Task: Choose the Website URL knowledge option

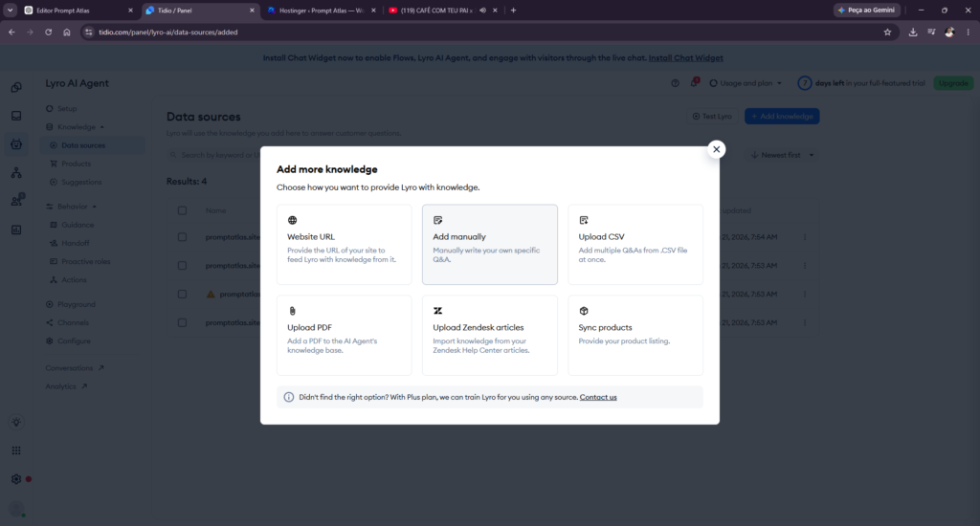Action: click(345, 244)
